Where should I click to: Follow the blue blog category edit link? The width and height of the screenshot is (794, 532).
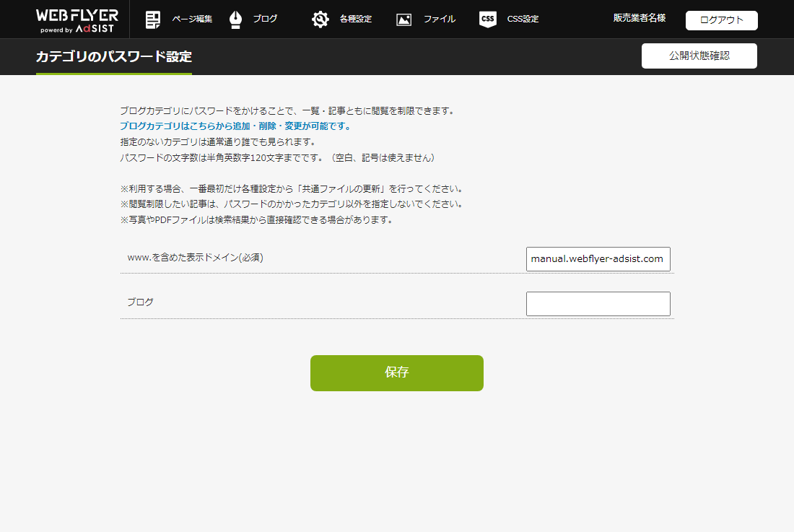235,126
